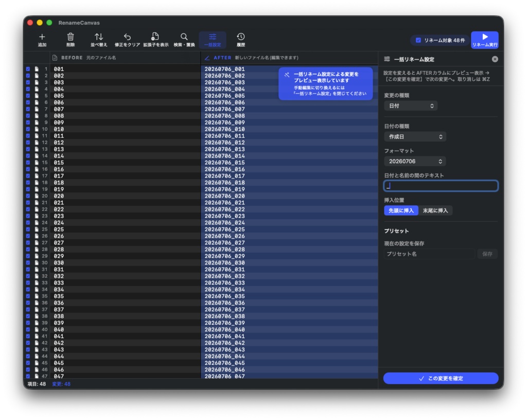
Task: Click the リネーム実行 play button
Action: 485,40
